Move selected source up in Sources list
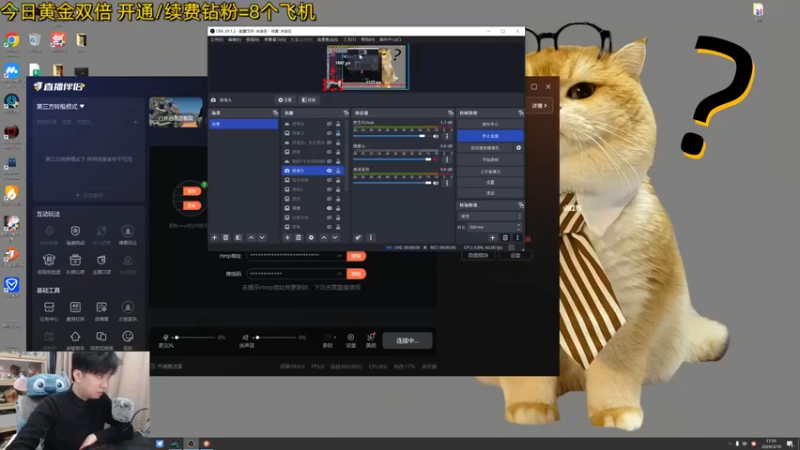 324,238
